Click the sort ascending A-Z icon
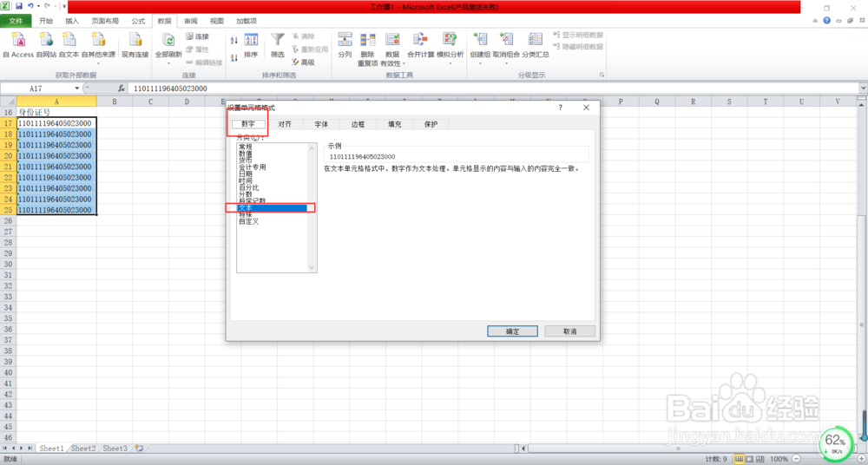Screen dimensions: 868x465 click(x=233, y=40)
